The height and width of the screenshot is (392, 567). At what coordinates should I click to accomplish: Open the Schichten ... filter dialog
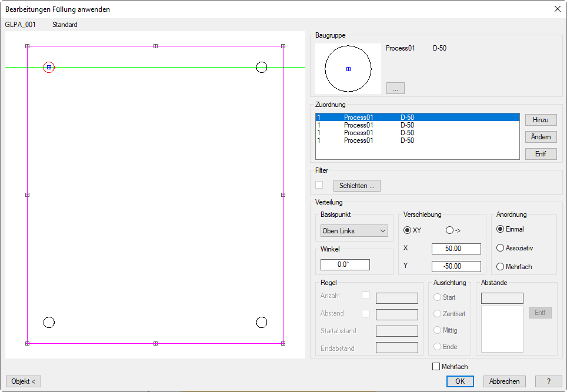(x=356, y=186)
